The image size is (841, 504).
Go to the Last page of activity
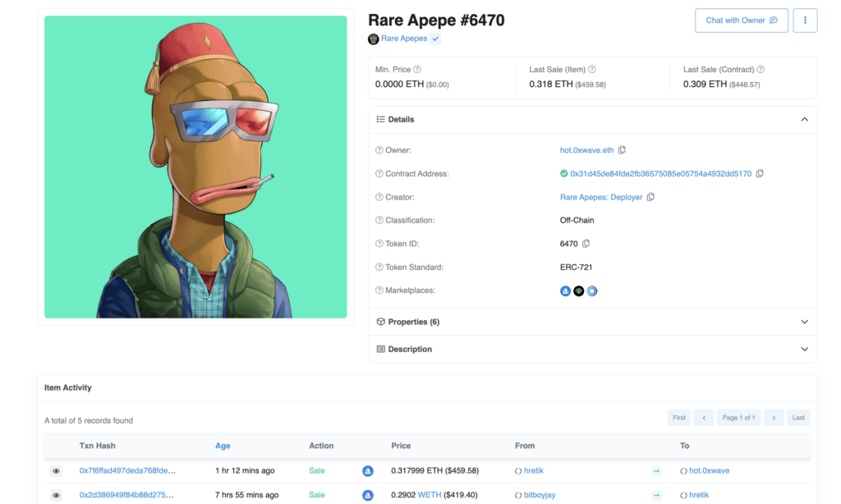(797, 418)
